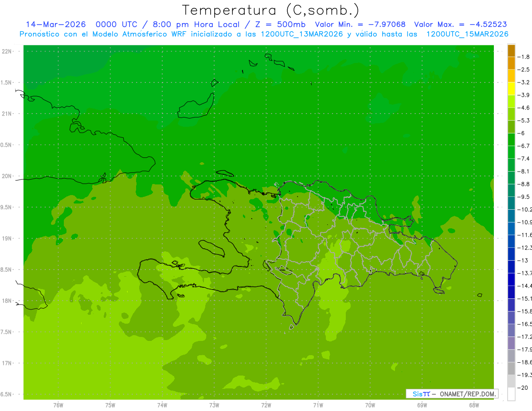The height and width of the screenshot is (411, 532).
Task: Click the "-13" colorbar label
Action: [x=523, y=260]
